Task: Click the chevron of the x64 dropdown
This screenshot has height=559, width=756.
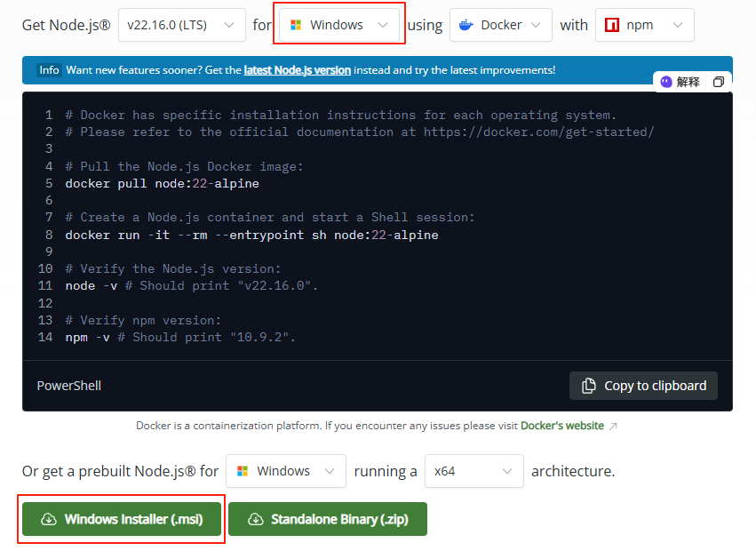Action: pyautogui.click(x=507, y=471)
